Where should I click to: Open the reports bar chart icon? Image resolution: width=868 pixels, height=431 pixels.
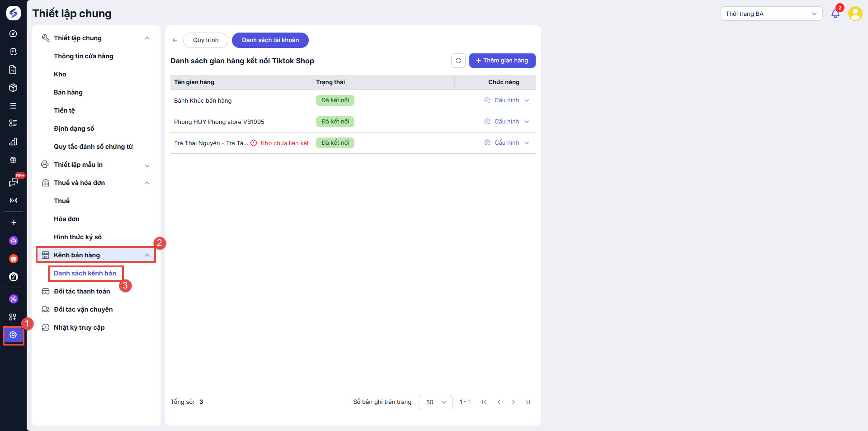pyautogui.click(x=13, y=142)
